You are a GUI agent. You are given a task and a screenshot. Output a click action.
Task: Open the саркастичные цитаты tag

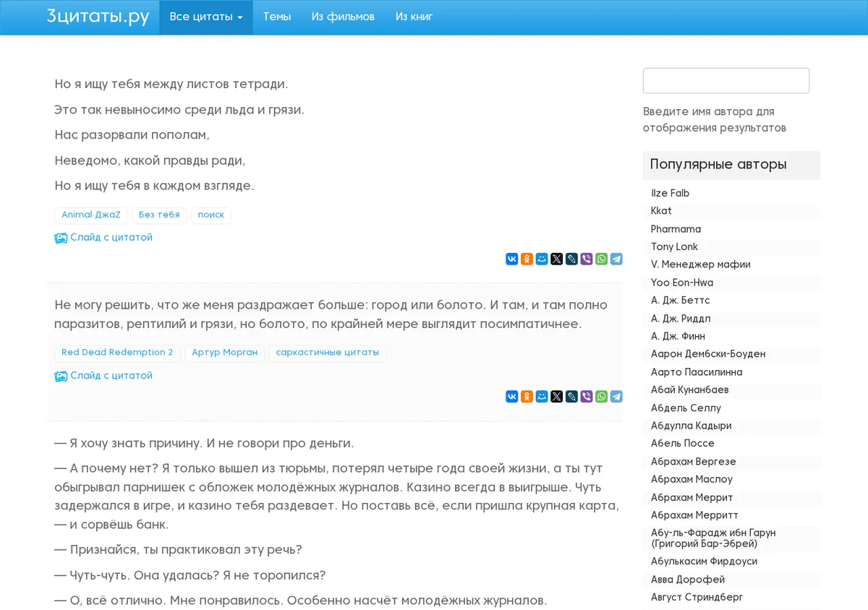[x=328, y=353]
